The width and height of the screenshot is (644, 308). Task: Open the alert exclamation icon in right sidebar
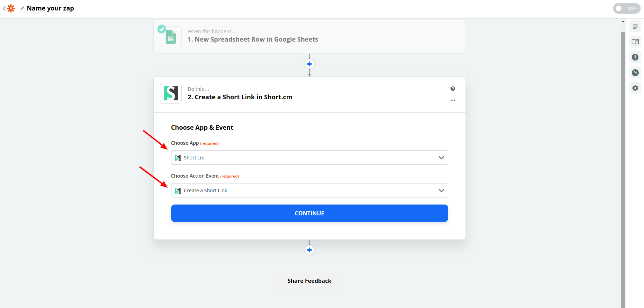pos(635,57)
